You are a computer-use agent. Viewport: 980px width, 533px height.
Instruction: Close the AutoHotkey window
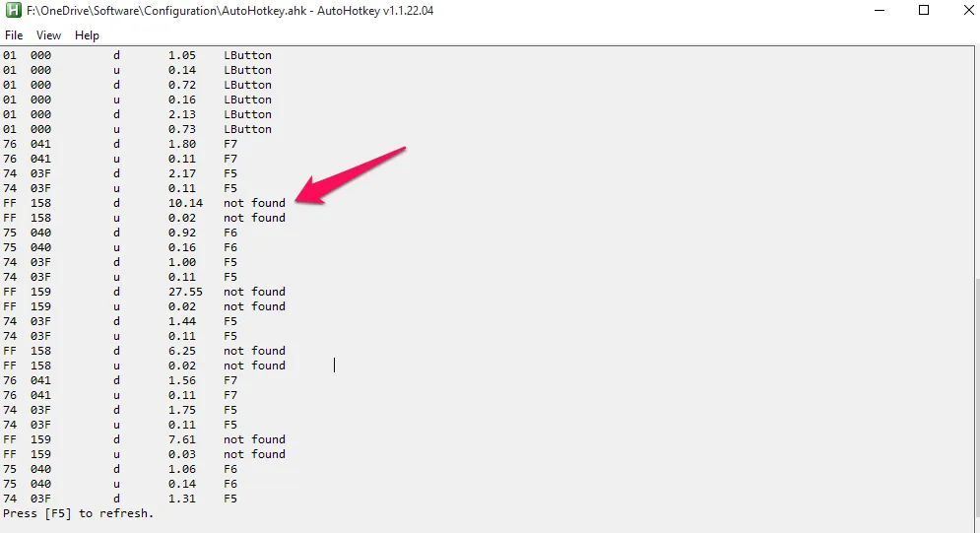click(x=968, y=10)
